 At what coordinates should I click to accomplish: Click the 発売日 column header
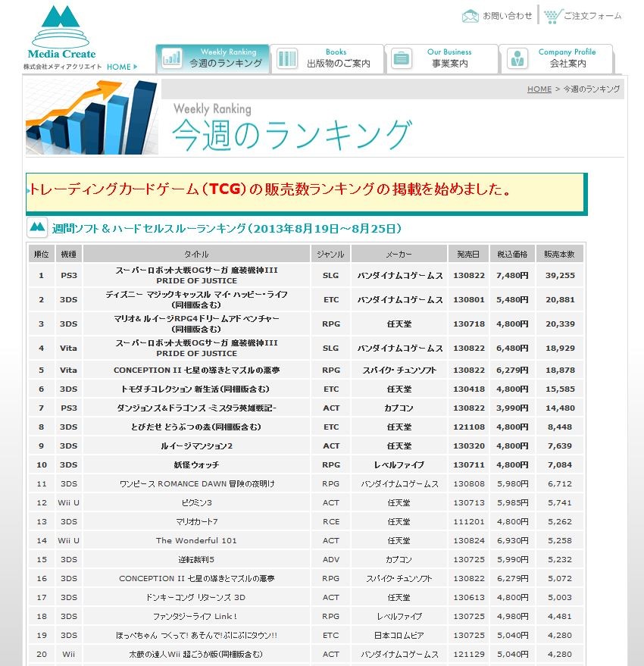[x=468, y=254]
